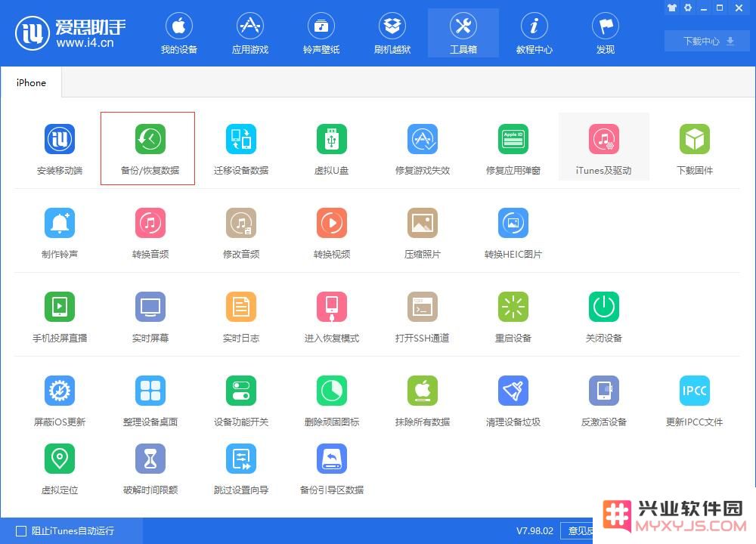756x544 pixels.
Task: Open the 下载中心 button
Action: click(707, 41)
